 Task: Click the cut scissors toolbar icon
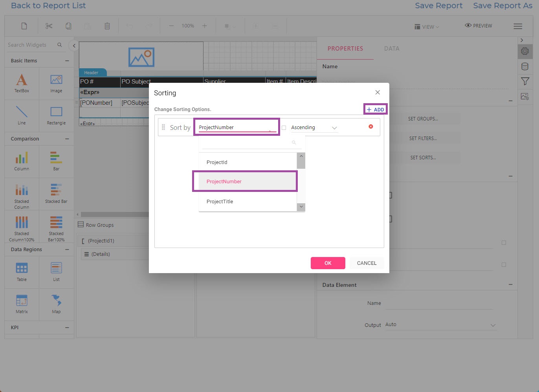coord(49,26)
